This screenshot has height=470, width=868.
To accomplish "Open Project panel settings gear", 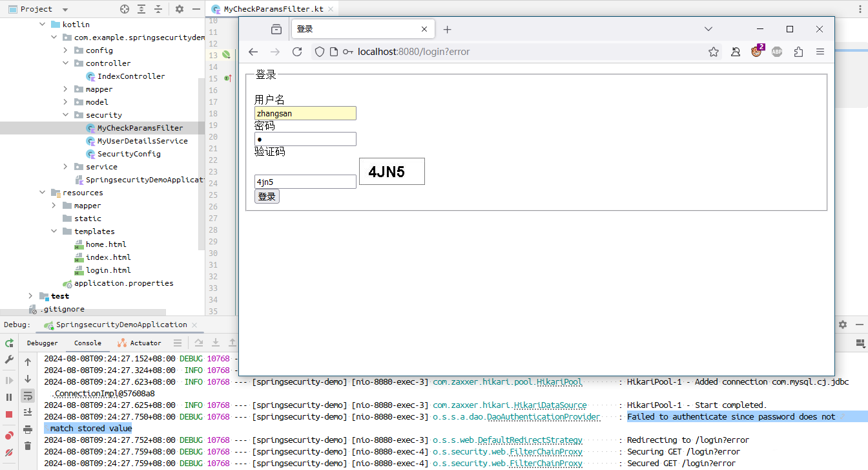I will pyautogui.click(x=180, y=9).
